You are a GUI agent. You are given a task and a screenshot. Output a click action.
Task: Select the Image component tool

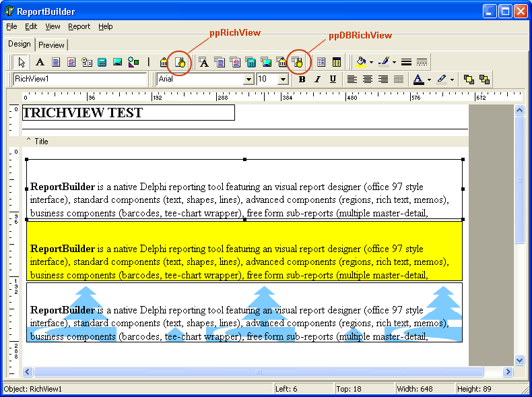[118, 62]
